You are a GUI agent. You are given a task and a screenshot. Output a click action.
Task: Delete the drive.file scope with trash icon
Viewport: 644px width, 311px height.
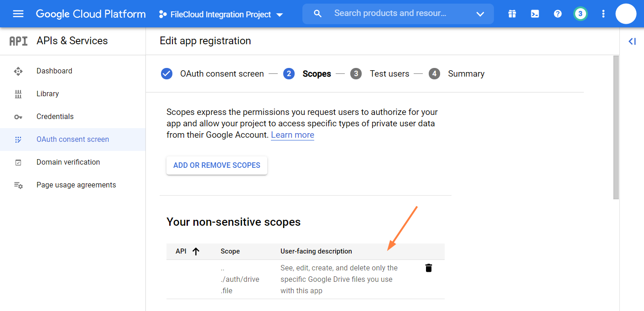pos(429,268)
